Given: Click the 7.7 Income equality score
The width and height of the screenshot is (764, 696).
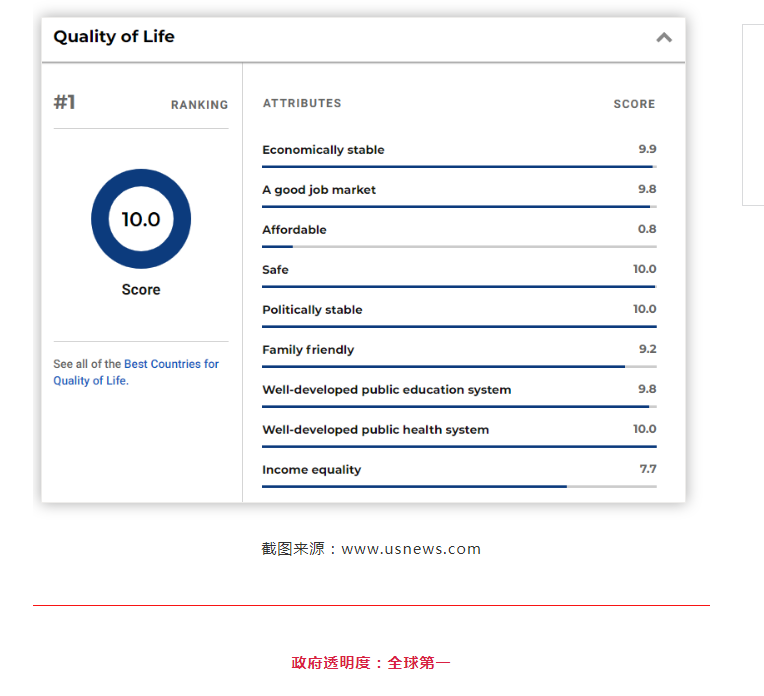Looking at the screenshot, I should pyautogui.click(x=647, y=469).
